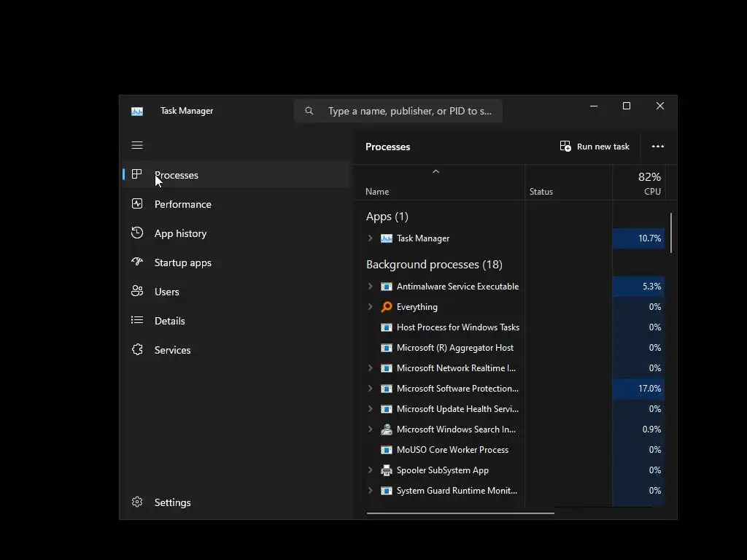Click the search magnifier icon

[309, 111]
